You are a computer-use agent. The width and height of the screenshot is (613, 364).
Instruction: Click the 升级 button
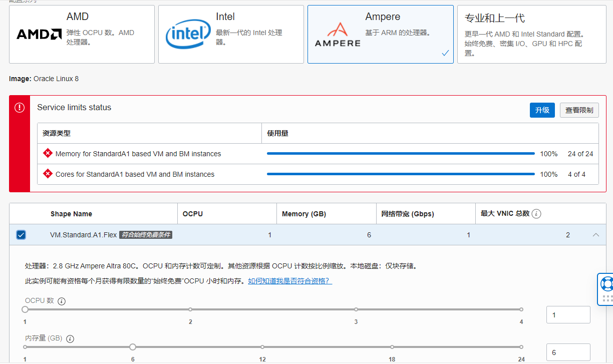click(x=542, y=110)
